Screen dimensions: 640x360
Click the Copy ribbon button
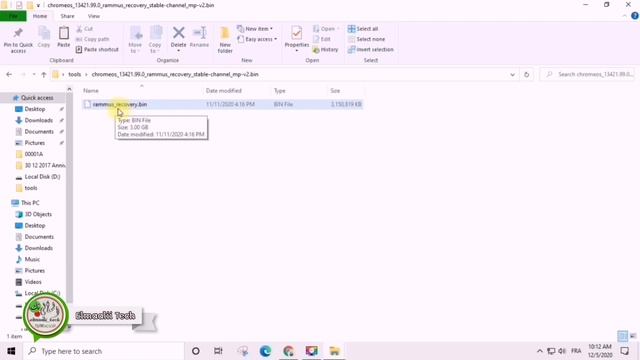44,37
